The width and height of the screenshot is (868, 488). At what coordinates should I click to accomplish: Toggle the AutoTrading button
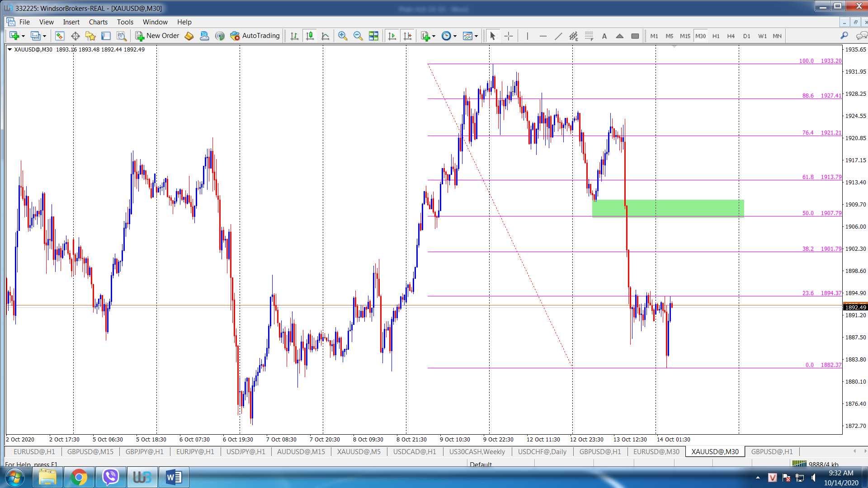click(x=255, y=36)
